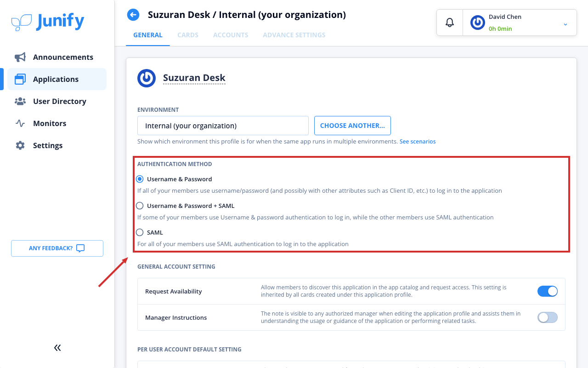Choose the SAML-only authentication radio
The width and height of the screenshot is (588, 368).
[x=140, y=232]
